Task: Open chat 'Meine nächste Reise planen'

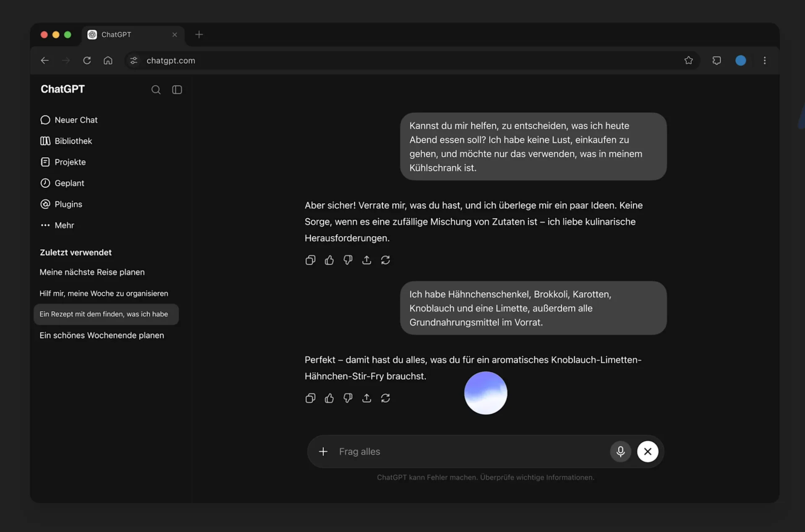Action: [92, 272]
